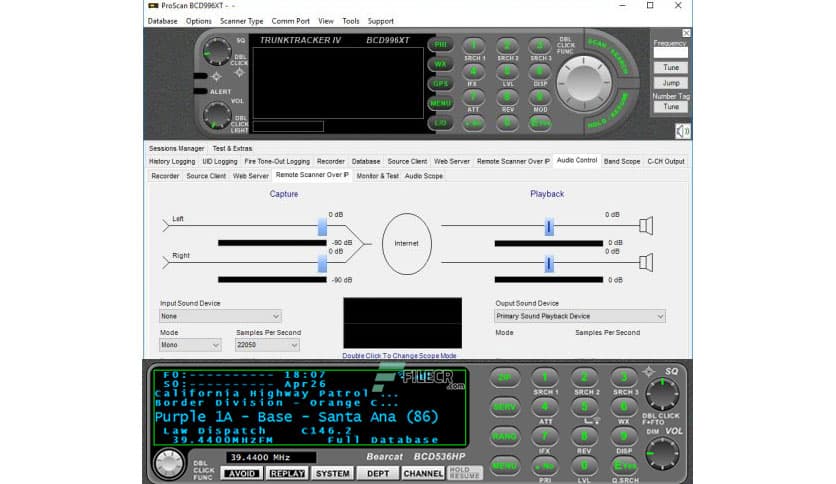Click the Tune button below Frequency
Screen dimensions: 836x484
pos(671,68)
